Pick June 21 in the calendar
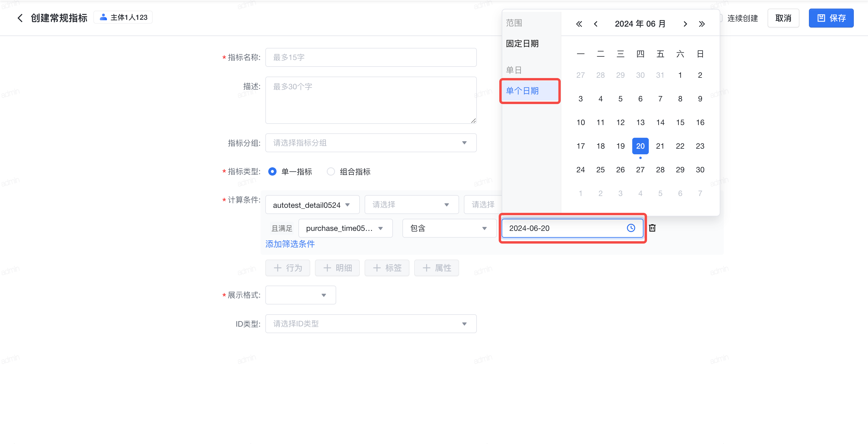Viewport: 868px width, 444px height. [660, 146]
